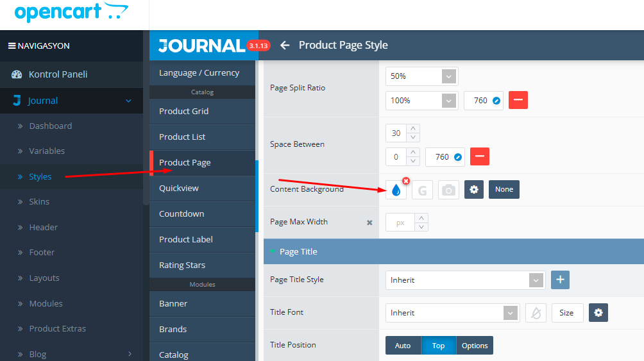Open Product Extras in the sidebar
This screenshot has width=644, height=361.
(x=58, y=328)
